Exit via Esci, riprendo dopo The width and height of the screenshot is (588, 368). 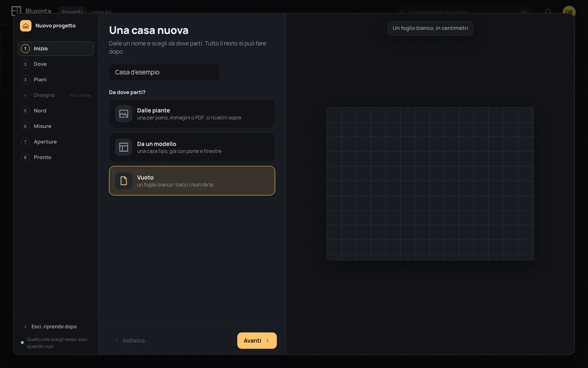pyautogui.click(x=50, y=327)
